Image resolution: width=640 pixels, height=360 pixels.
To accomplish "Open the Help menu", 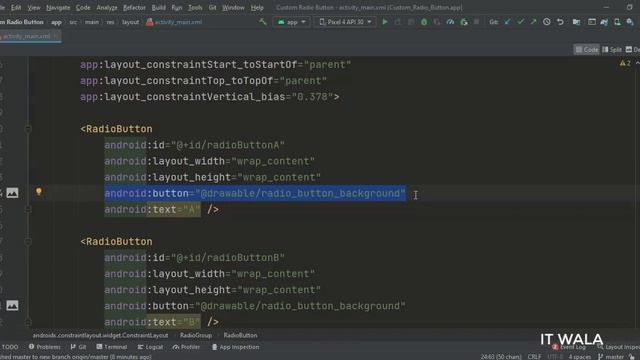I will click(x=257, y=7).
